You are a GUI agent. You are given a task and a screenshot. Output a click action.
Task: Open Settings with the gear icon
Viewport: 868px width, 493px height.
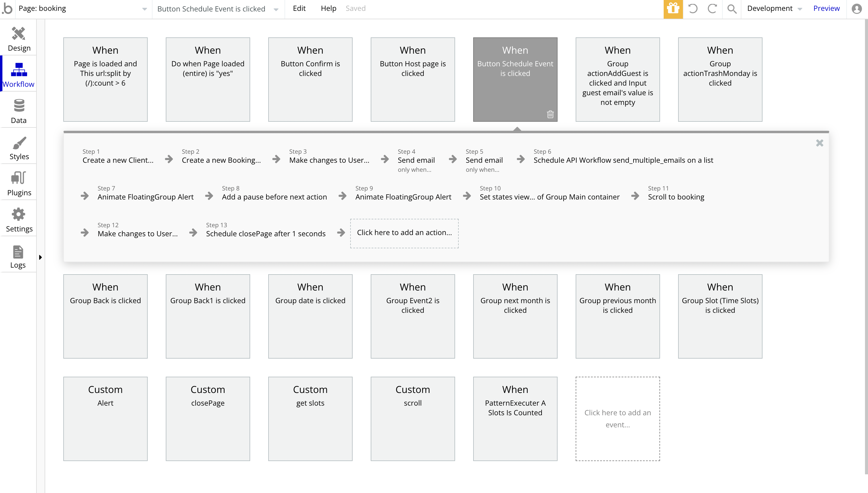19,220
